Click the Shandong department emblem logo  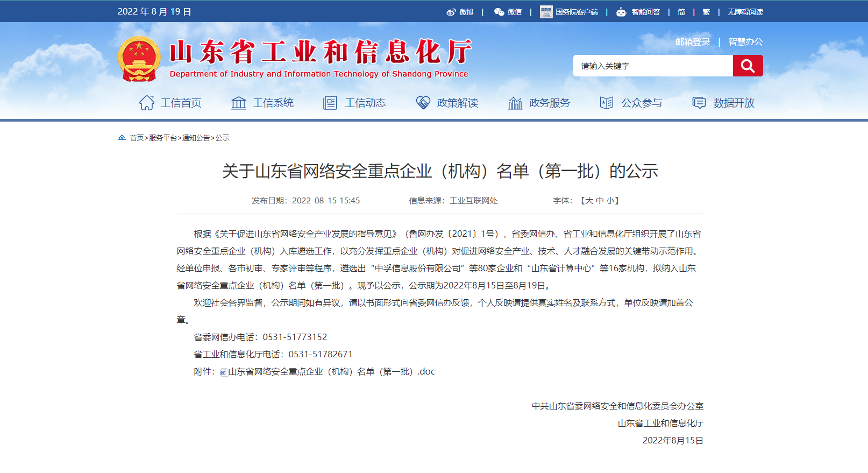pos(139,59)
